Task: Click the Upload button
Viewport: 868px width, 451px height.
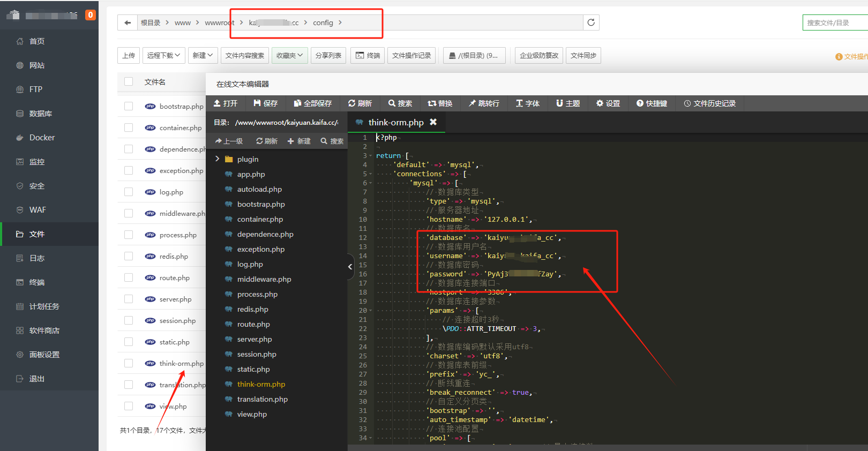Action: [x=129, y=56]
